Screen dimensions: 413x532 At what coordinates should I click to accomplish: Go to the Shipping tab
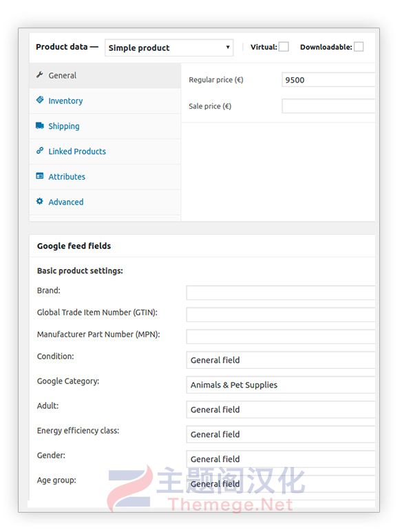click(x=105, y=126)
